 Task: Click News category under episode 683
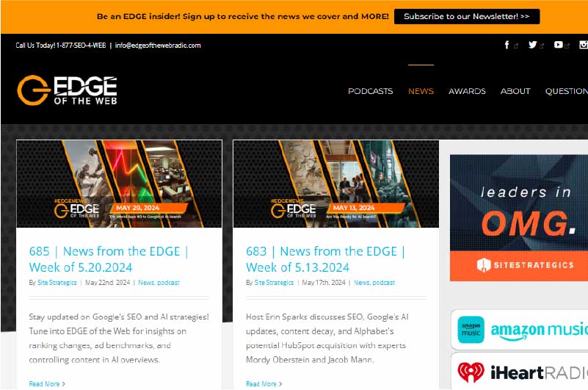tap(362, 283)
